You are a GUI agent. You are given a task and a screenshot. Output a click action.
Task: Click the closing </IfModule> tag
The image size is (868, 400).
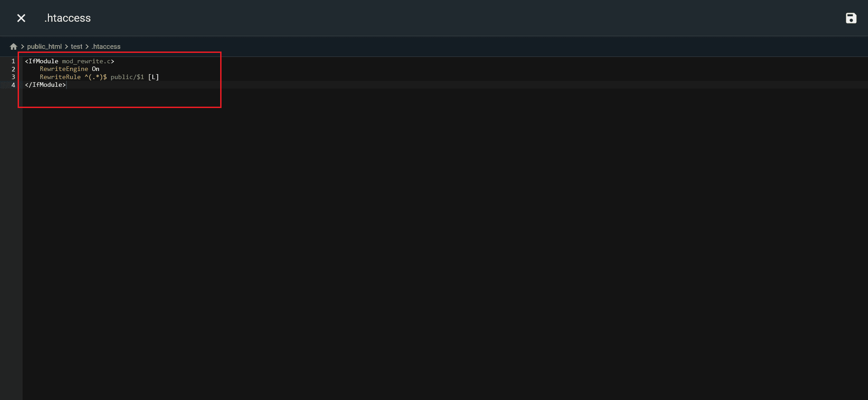coord(45,85)
